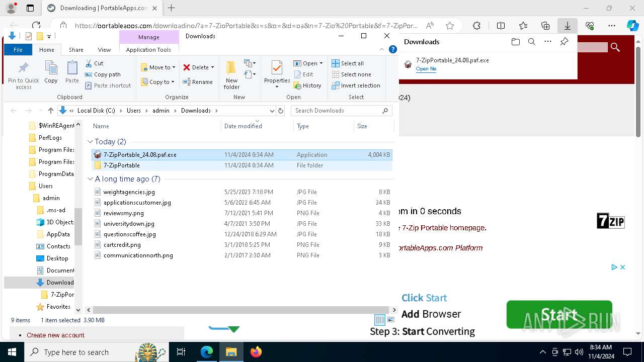Open Favorites in navigation pane
Viewport: 644px width, 362px height.
tap(53, 307)
